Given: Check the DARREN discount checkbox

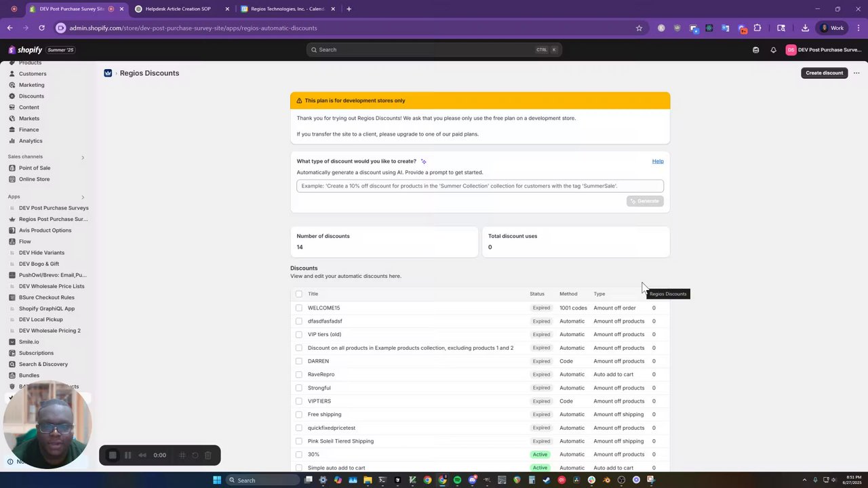Looking at the screenshot, I should (x=299, y=361).
